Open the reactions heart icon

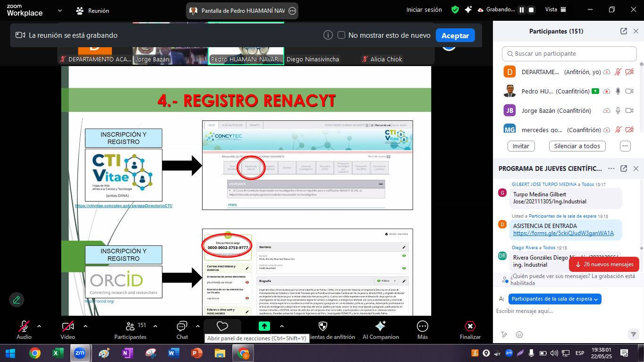coord(222,326)
